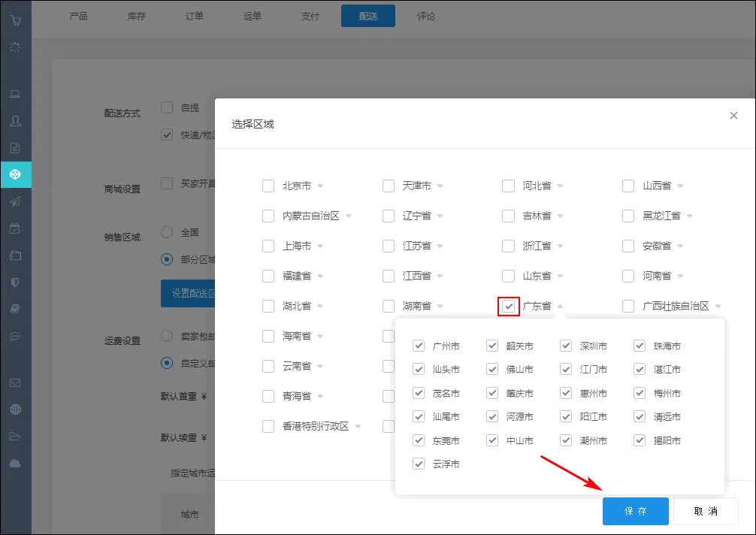The height and width of the screenshot is (535, 756).
Task: Click the cloud icon in sidebar
Action: pyautogui.click(x=15, y=464)
